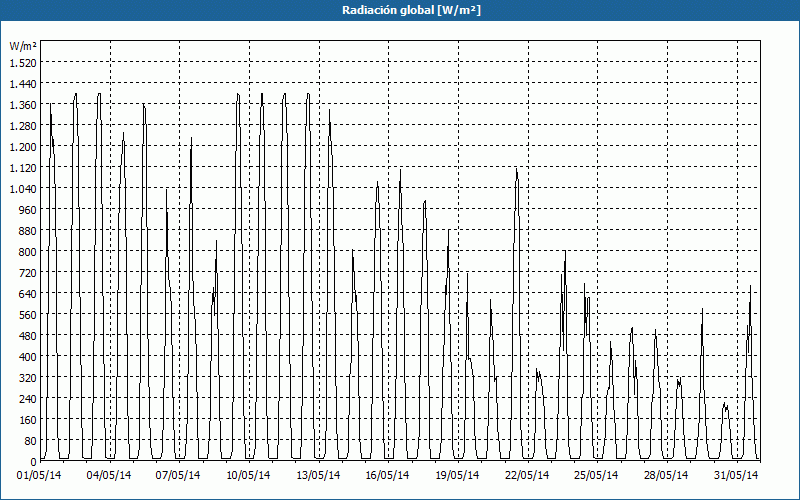Click the 28/05/14 date label

[x=666, y=475]
